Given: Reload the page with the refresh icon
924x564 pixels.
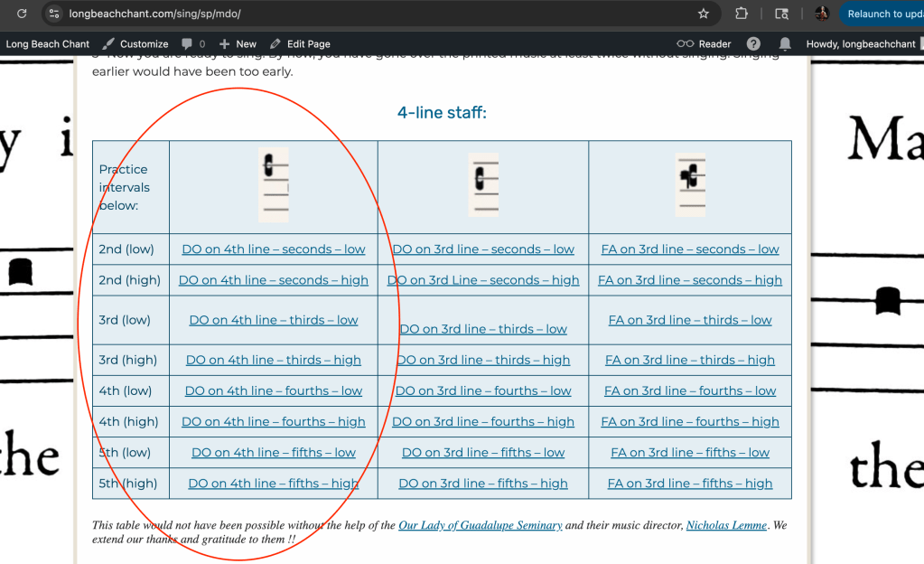Looking at the screenshot, I should click(22, 14).
